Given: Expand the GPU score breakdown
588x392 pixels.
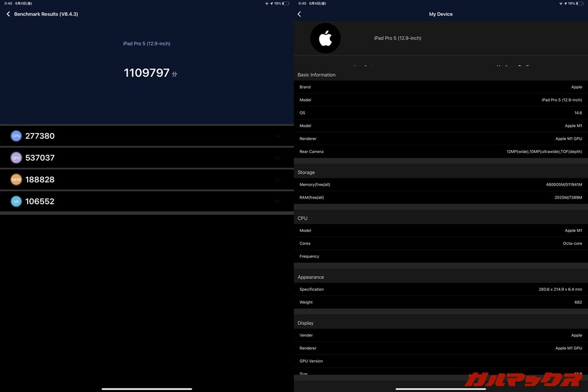Looking at the screenshot, I should 278,157.
